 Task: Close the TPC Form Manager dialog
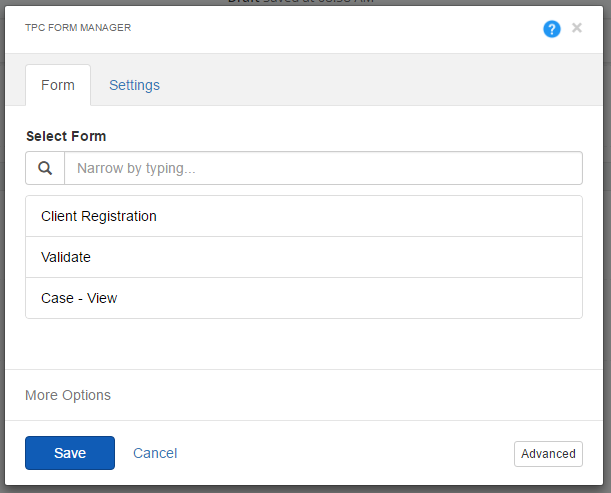click(x=577, y=28)
